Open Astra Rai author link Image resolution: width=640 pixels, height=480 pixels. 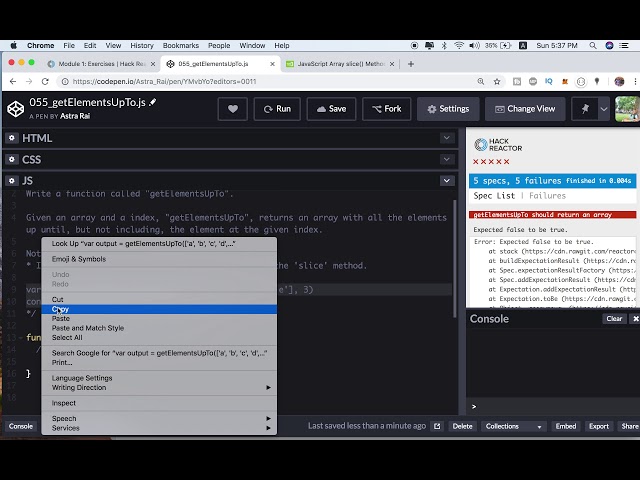coord(75,116)
